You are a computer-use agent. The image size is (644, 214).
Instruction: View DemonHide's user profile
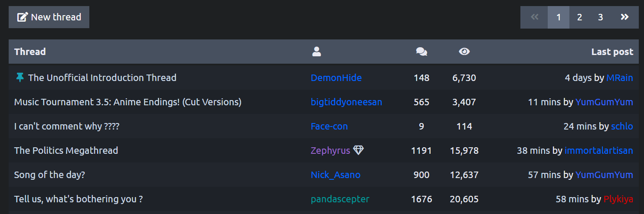coord(336,78)
